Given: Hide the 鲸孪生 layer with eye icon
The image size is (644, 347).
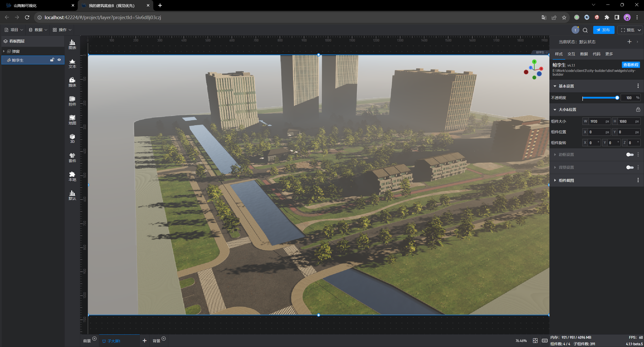Looking at the screenshot, I should coord(59,60).
